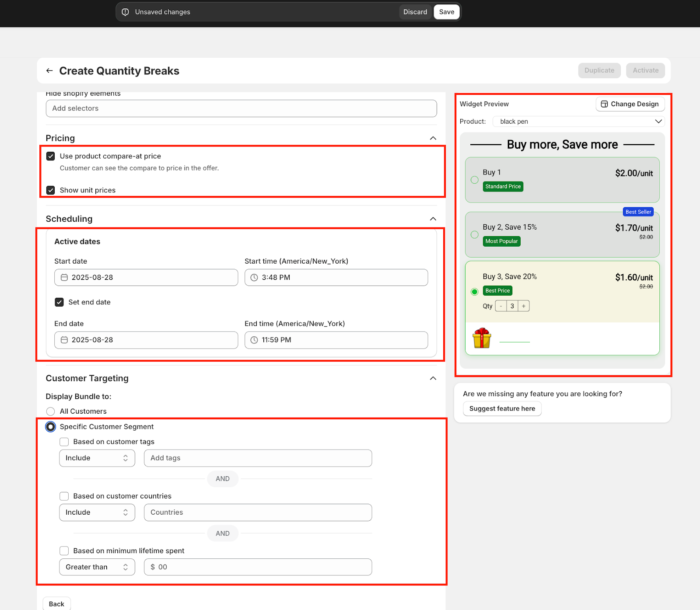
Task: Click the back arrow beside Create Quantity Breaks
Action: tap(49, 71)
